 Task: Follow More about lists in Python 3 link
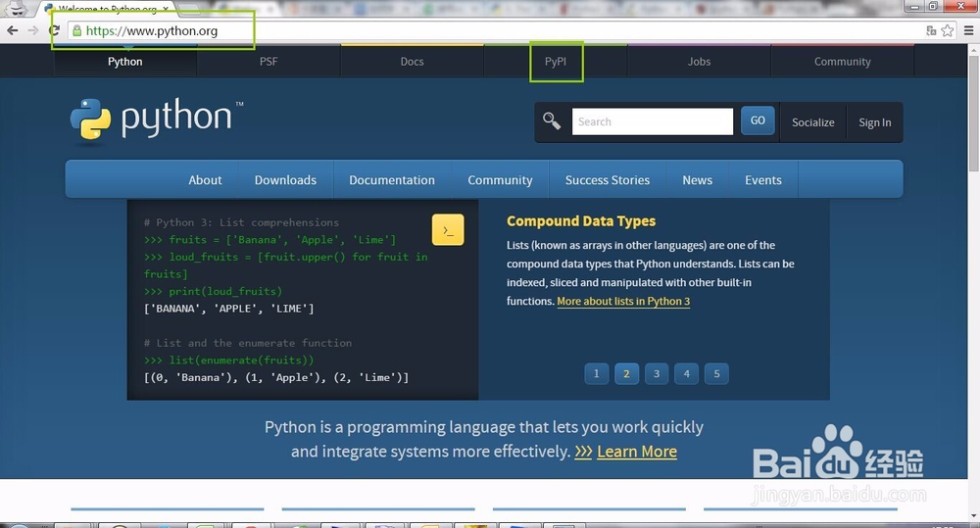[623, 301]
